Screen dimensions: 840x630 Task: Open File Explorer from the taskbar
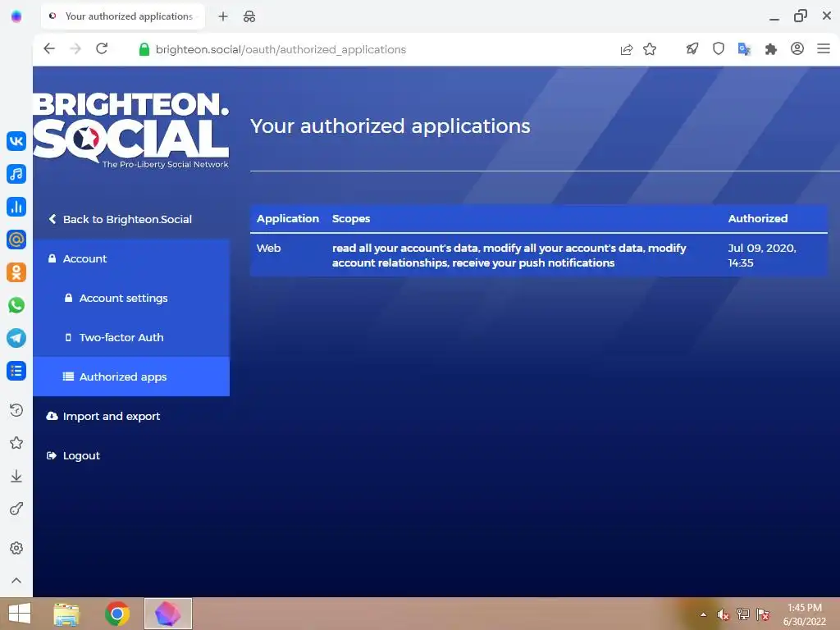(x=66, y=614)
